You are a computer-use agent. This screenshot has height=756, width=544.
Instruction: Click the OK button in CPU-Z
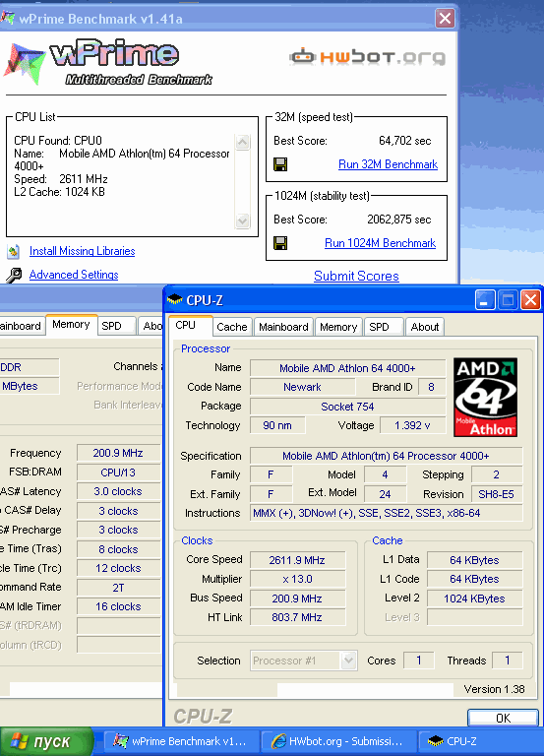pyautogui.click(x=503, y=718)
